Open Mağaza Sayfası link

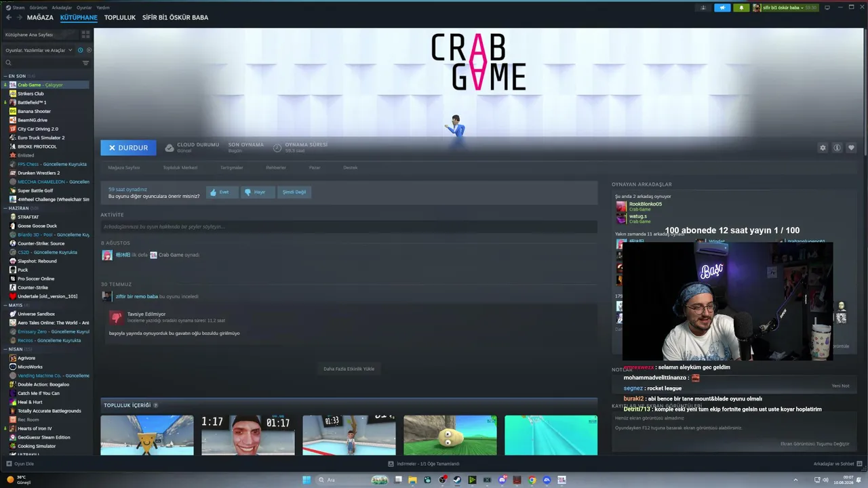point(124,167)
